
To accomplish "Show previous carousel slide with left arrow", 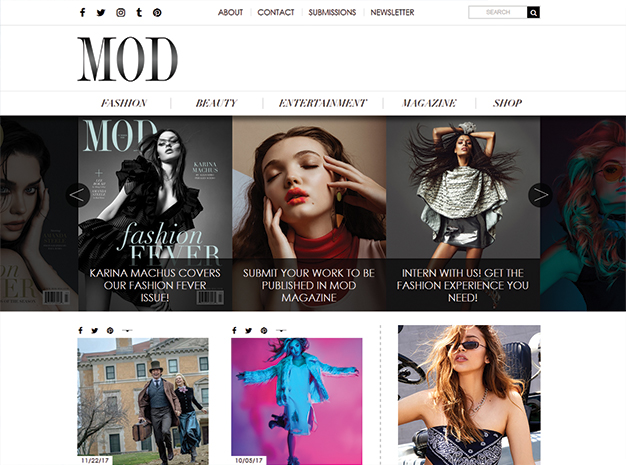I will [x=77, y=195].
